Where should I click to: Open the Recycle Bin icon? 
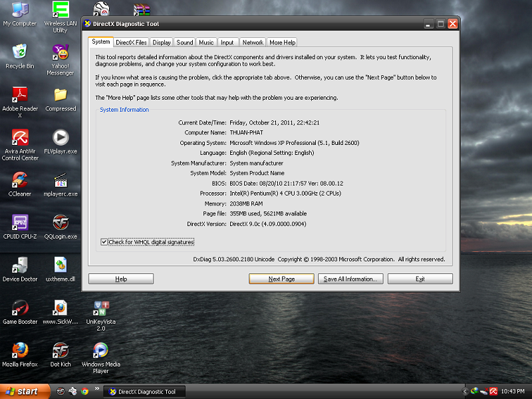coord(20,53)
